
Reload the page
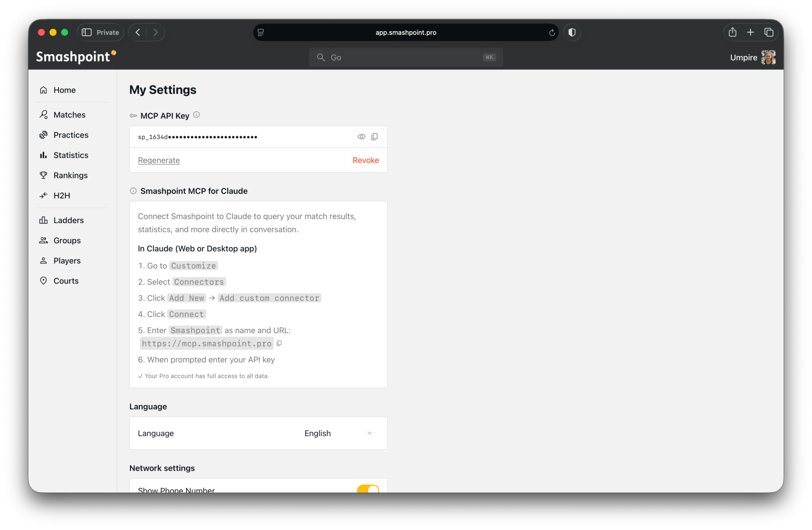552,33
